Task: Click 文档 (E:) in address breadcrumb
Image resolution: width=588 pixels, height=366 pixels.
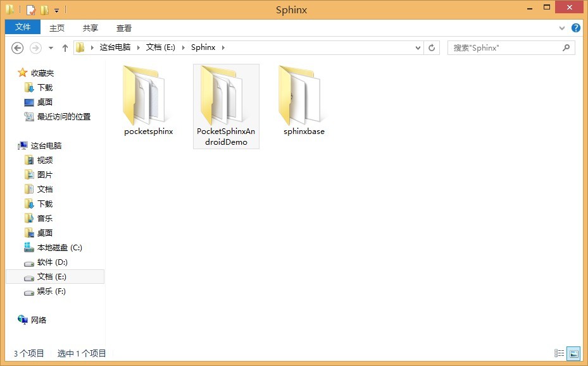Action: click(x=161, y=47)
